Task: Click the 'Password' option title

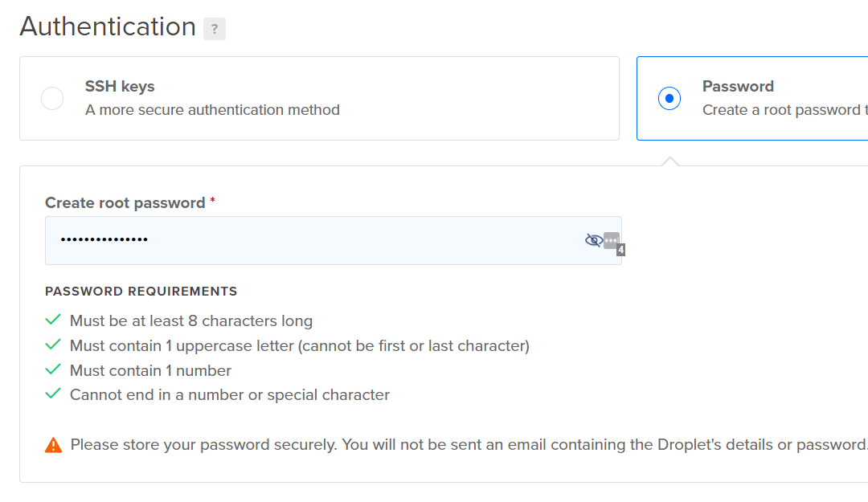Action: tap(738, 86)
